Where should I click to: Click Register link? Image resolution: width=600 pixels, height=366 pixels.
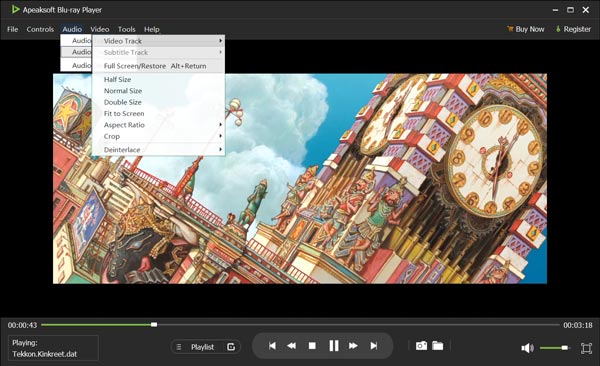tap(577, 29)
